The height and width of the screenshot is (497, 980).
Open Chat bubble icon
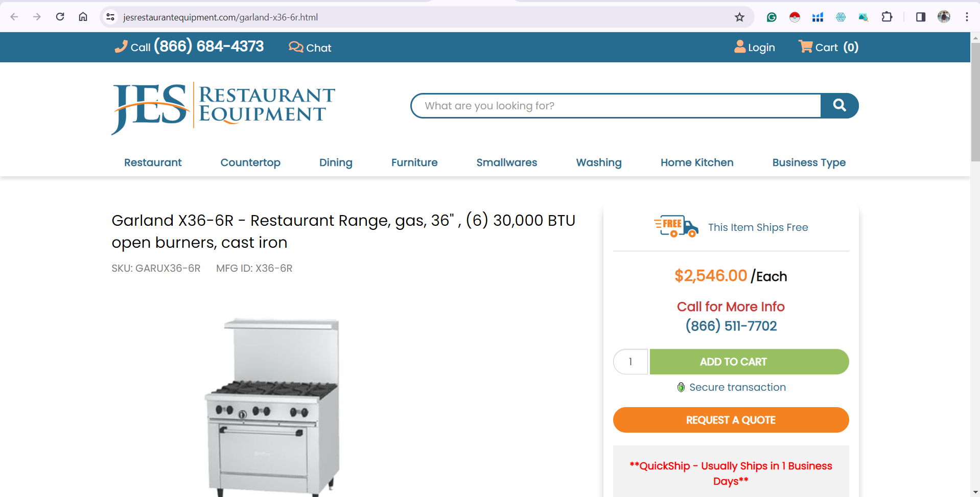(296, 47)
